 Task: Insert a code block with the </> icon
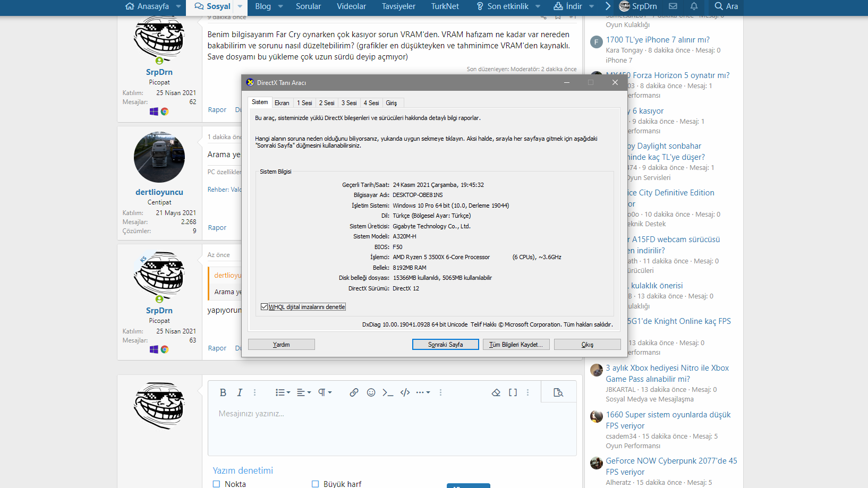pos(405,392)
